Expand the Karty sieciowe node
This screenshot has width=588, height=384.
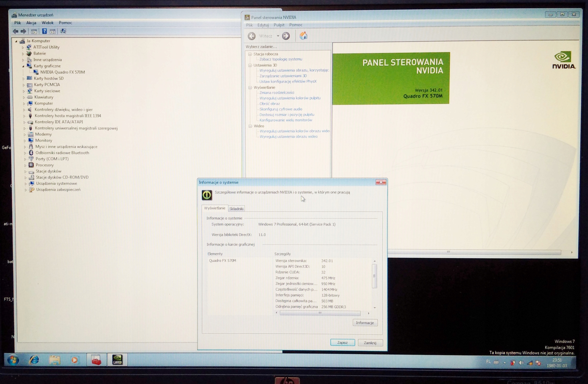tap(24, 91)
